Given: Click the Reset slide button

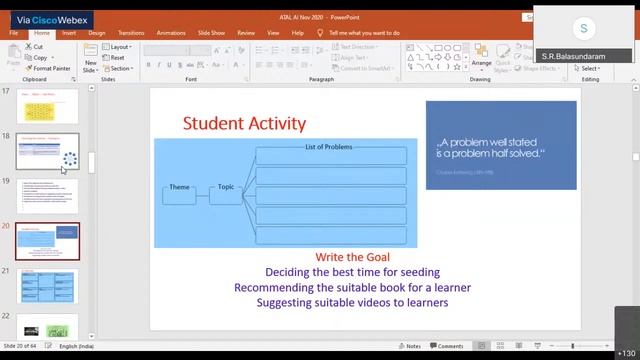Looking at the screenshot, I should (x=113, y=58).
